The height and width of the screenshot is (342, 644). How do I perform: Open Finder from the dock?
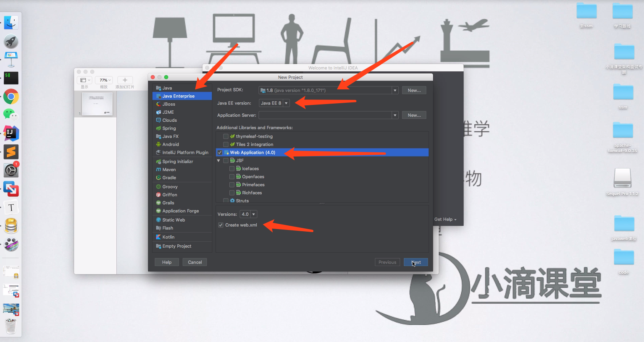click(x=11, y=22)
